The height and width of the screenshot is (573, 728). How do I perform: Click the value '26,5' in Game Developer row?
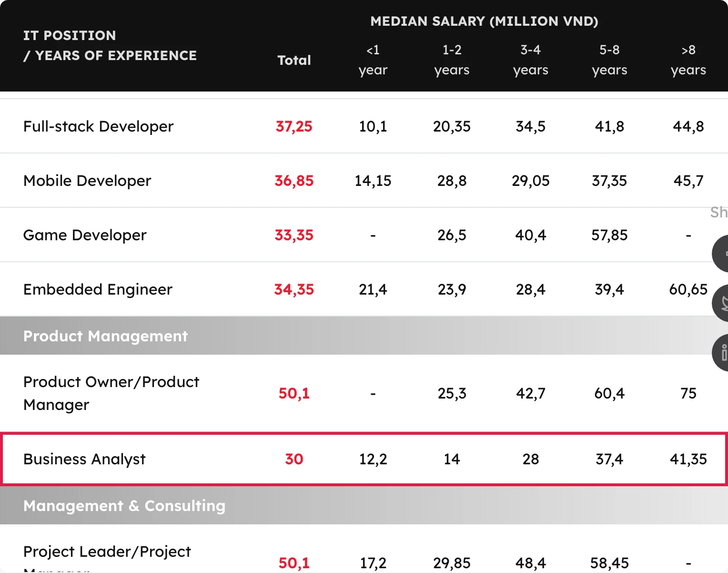(452, 235)
